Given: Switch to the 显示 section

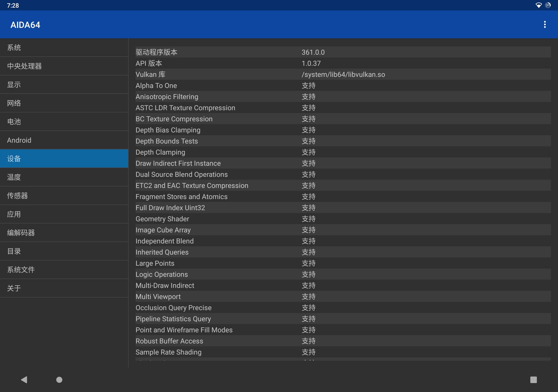Looking at the screenshot, I should pyautogui.click(x=64, y=84).
